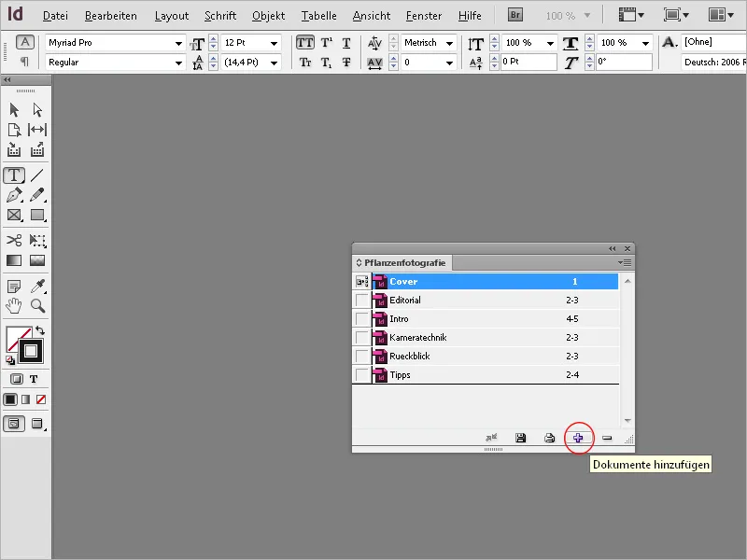The height and width of the screenshot is (560, 747).
Task: Select the Note tool
Action: pyautogui.click(x=14, y=287)
